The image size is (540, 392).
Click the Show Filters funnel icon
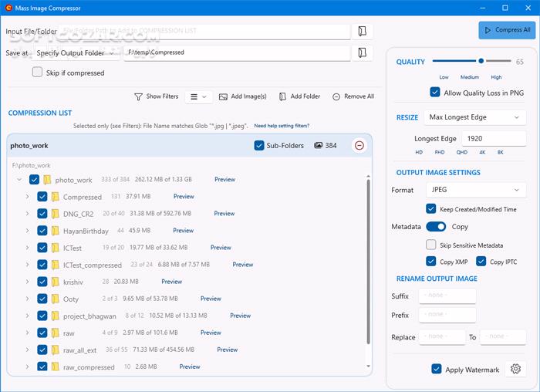coord(139,96)
